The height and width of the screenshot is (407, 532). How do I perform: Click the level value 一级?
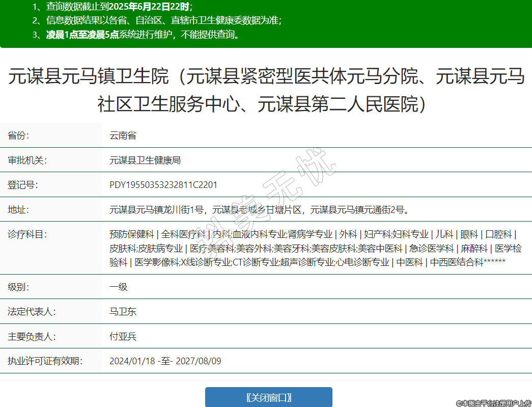click(118, 287)
